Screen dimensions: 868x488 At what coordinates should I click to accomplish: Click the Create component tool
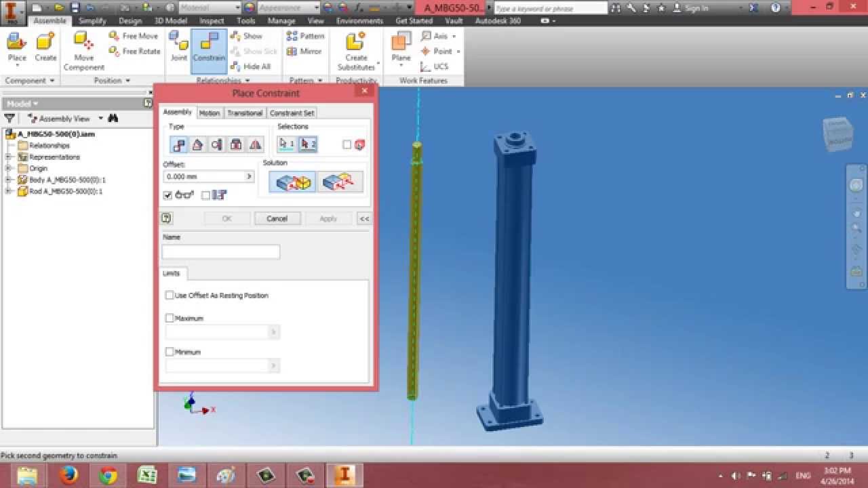45,47
